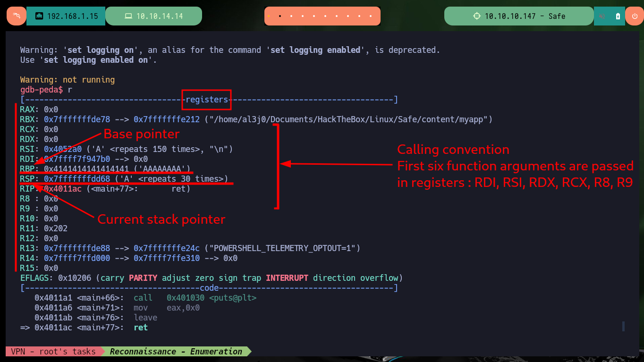Click the myapp path string in RBX

pyautogui.click(x=348, y=119)
